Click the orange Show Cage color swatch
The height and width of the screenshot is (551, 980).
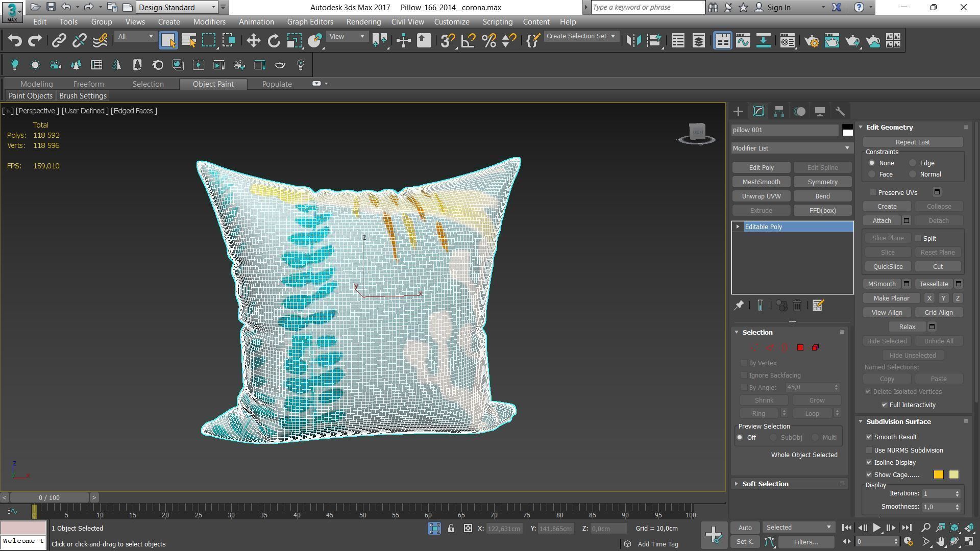click(938, 475)
